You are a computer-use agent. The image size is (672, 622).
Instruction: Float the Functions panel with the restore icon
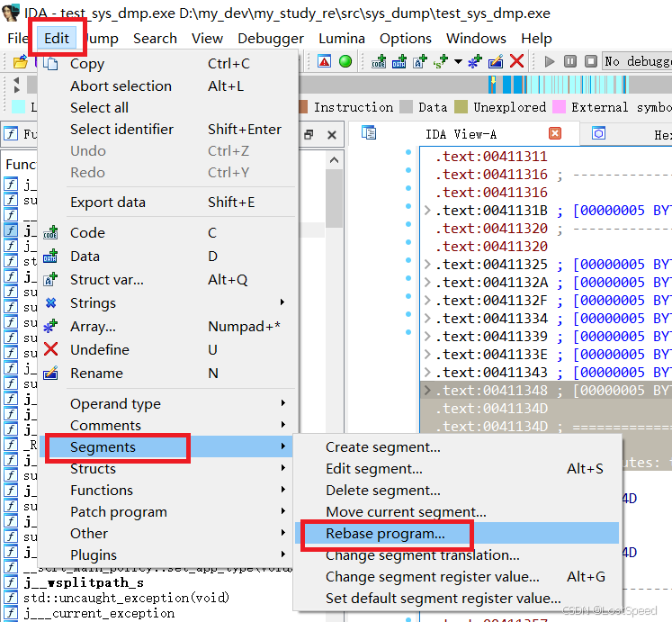[309, 135]
